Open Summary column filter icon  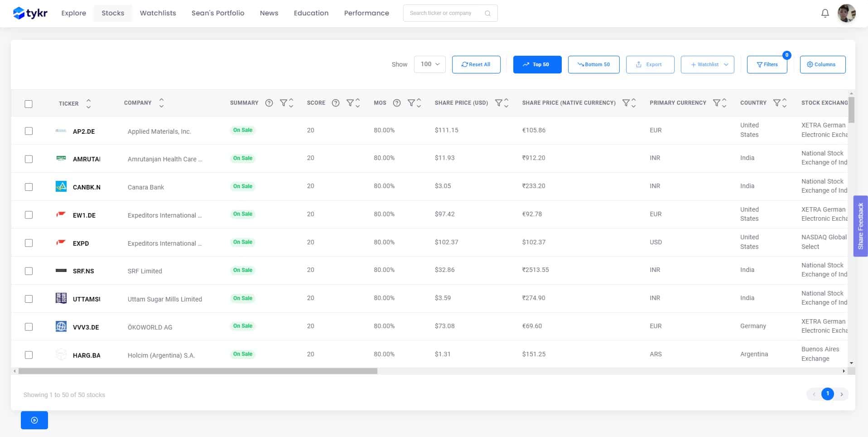pyautogui.click(x=284, y=103)
